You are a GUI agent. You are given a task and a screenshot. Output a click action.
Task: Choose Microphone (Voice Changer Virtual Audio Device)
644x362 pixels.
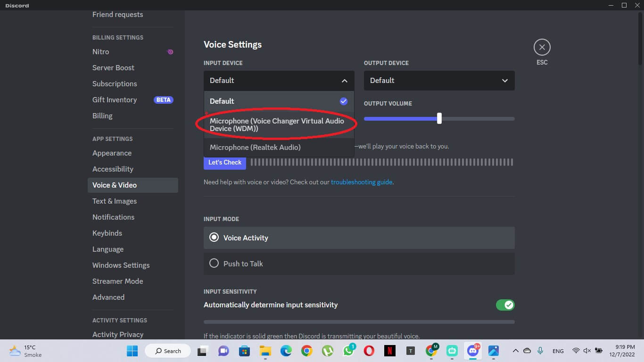[279, 124]
